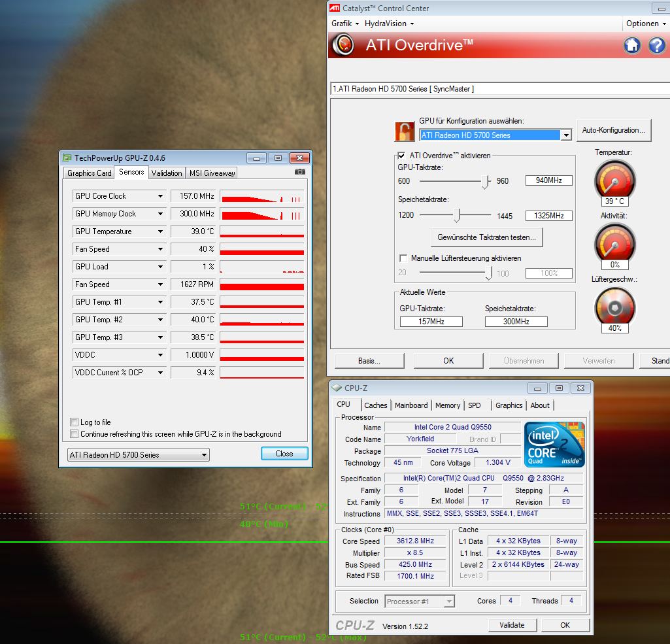Click Close button in GPU-Z
Image resolution: width=670 pixels, height=644 pixels.
pyautogui.click(x=284, y=453)
